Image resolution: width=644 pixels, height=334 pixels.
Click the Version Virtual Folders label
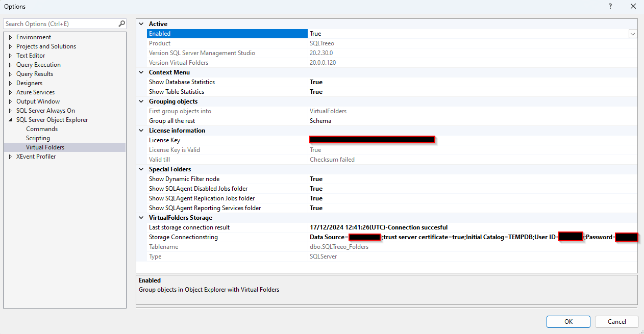pos(179,63)
